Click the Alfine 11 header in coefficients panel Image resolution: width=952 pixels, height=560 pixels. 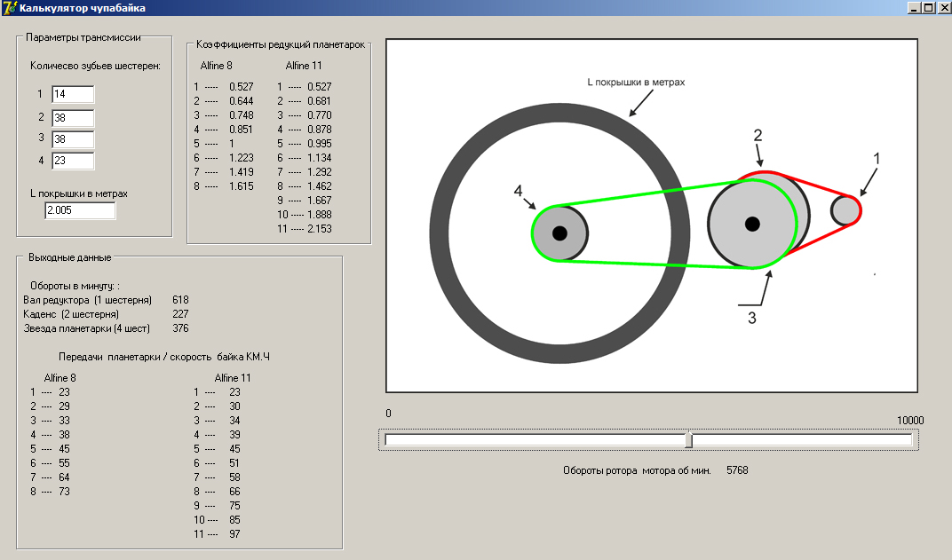tap(304, 66)
